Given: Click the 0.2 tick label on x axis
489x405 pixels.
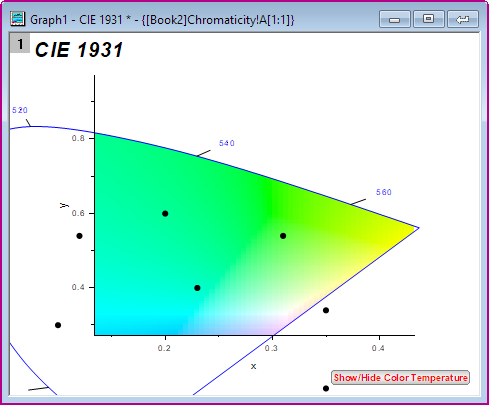Looking at the screenshot, I should [164, 348].
